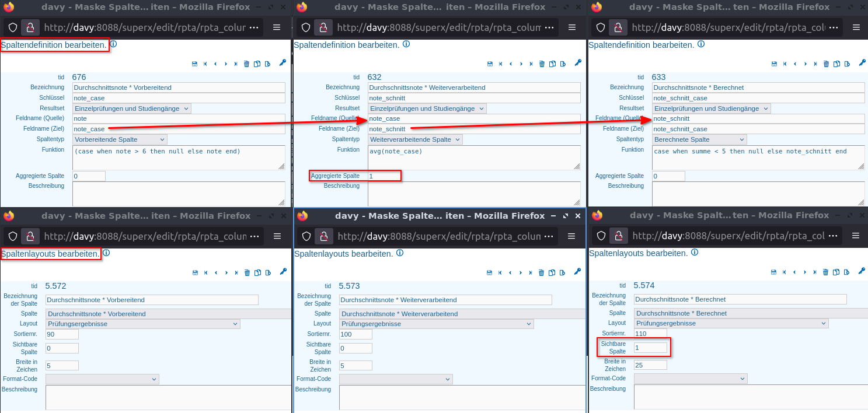
Task: Click info icon beside heading in tid 632 window
Action: (406, 44)
